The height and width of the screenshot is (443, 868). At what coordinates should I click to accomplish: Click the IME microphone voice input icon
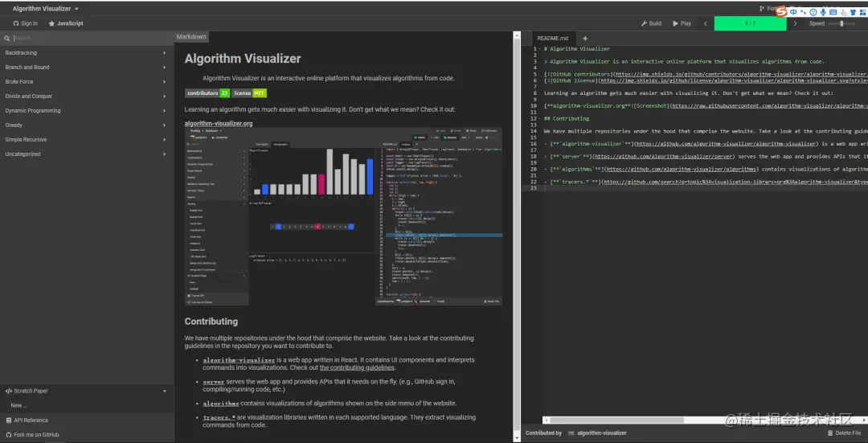[x=823, y=11]
